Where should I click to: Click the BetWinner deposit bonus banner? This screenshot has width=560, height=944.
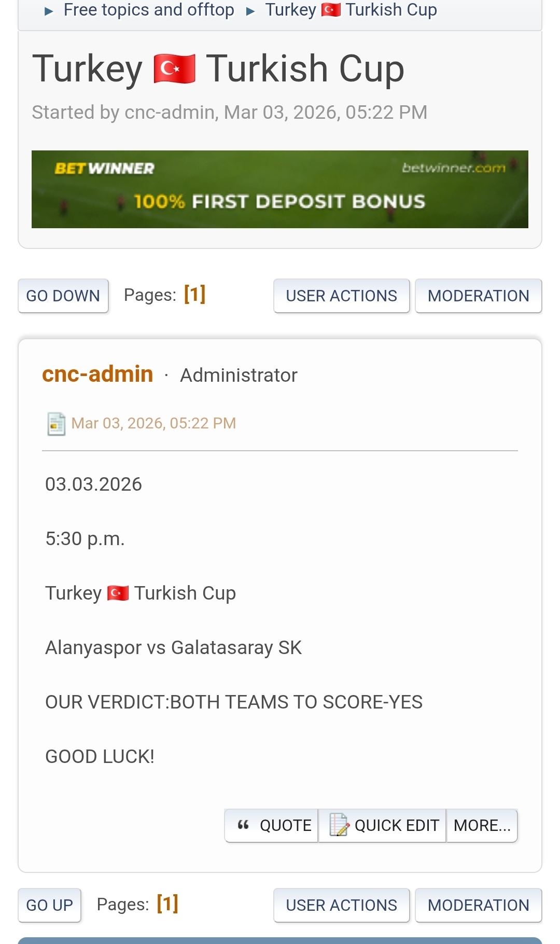(x=280, y=189)
